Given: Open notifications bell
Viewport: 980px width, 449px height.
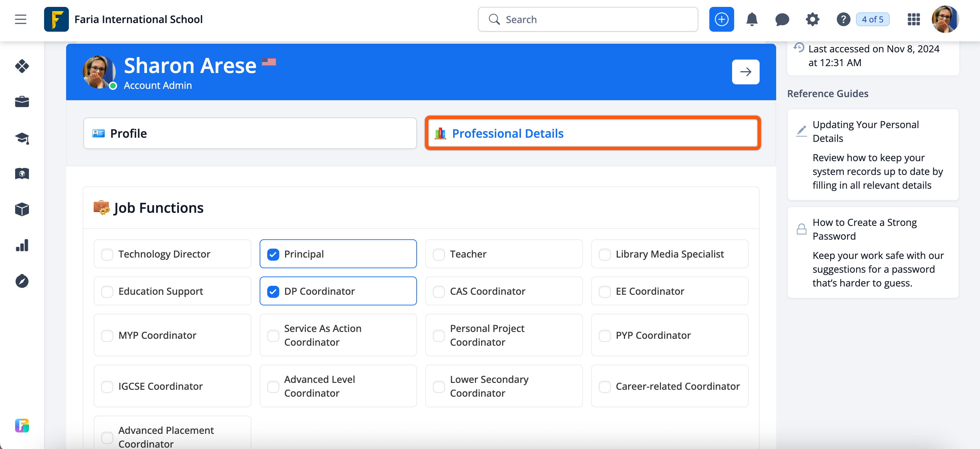Looking at the screenshot, I should click(751, 19).
